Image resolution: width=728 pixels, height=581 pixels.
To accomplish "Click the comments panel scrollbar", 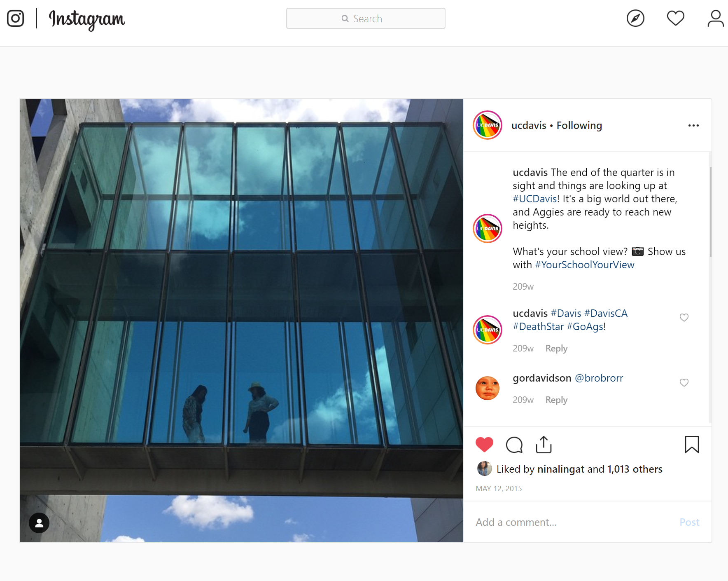I will click(x=710, y=212).
